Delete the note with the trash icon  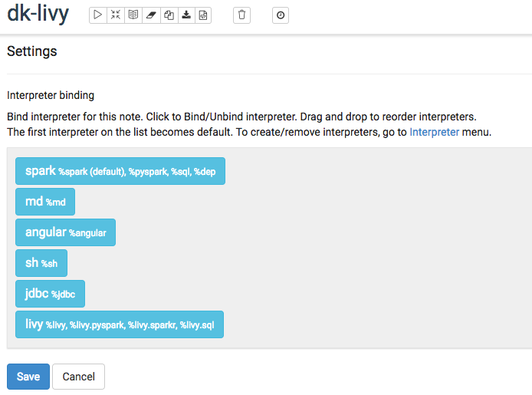(241, 15)
